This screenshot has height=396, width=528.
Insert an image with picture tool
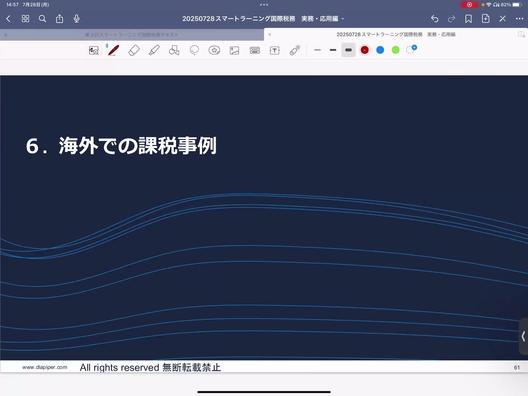point(234,51)
